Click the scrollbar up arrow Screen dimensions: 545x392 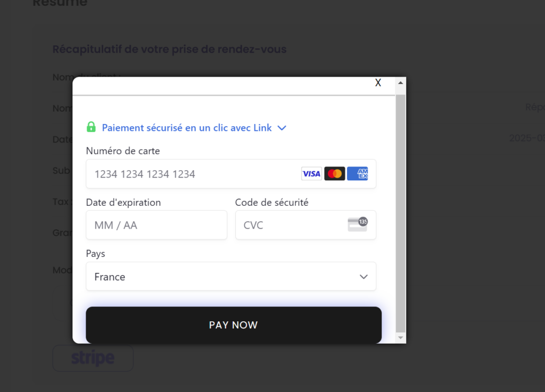click(400, 82)
